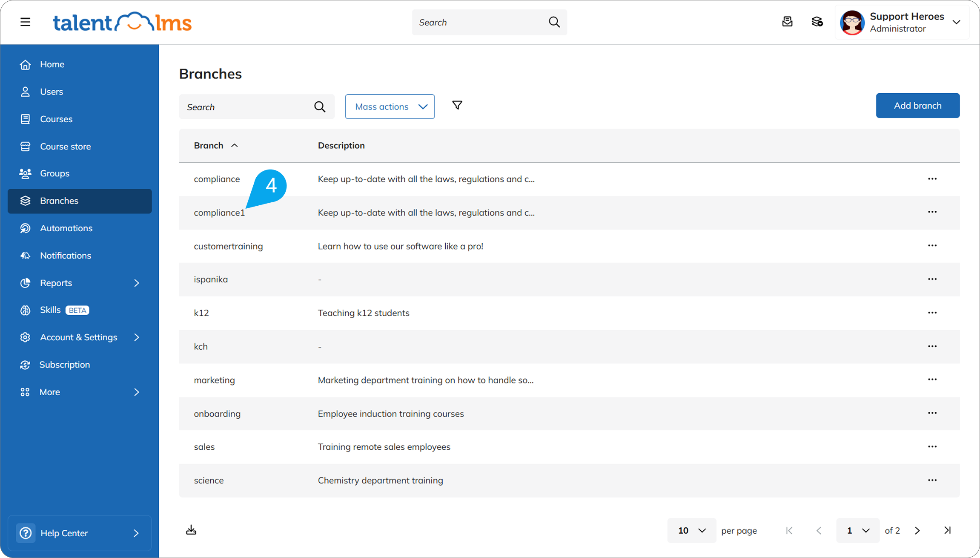
Task: Focus the Branches table Search field
Action: 257,106
